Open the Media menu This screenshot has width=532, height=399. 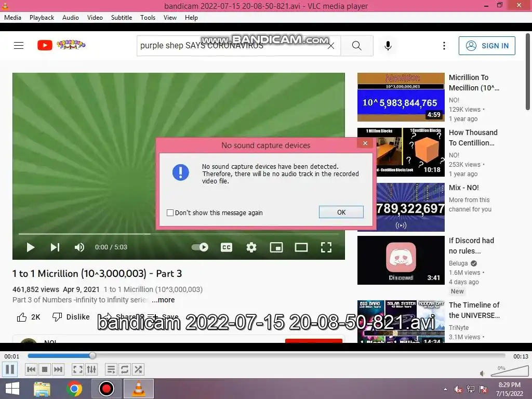click(12, 18)
